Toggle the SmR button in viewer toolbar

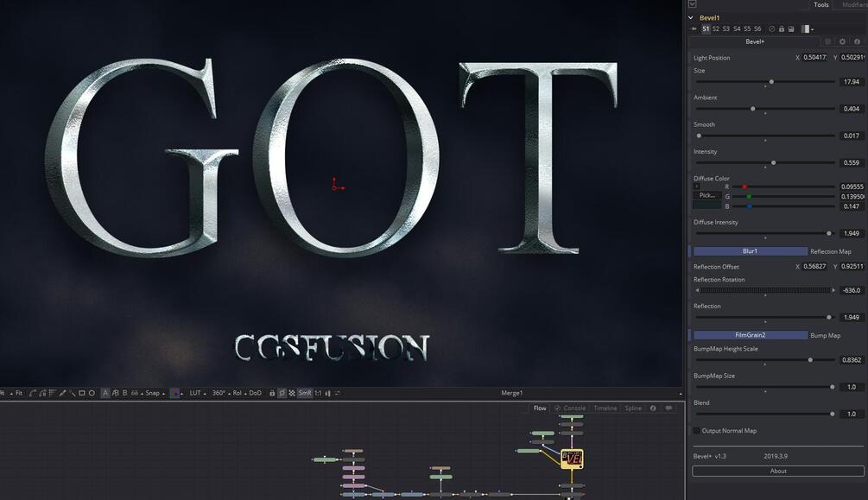coord(305,393)
